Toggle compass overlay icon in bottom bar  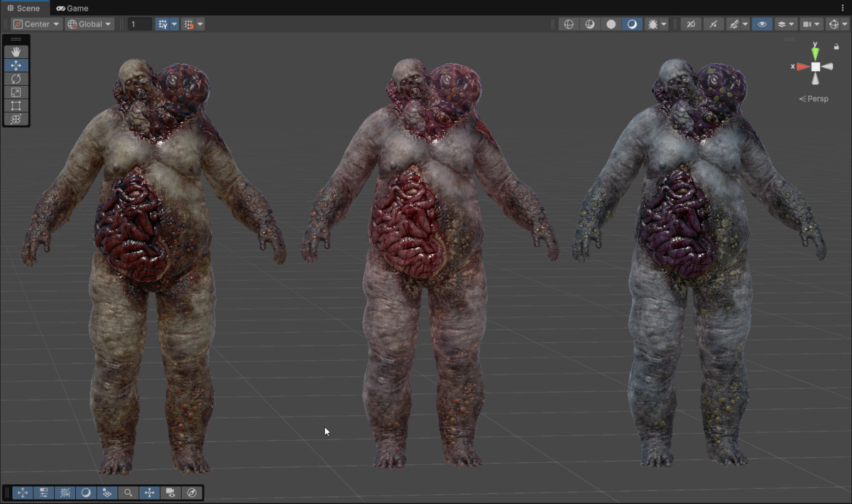click(192, 493)
